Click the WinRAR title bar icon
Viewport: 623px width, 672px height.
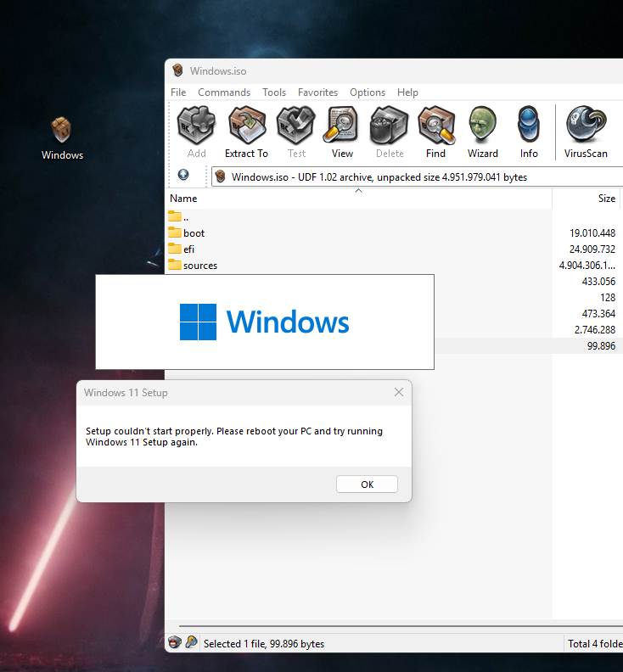click(x=177, y=70)
